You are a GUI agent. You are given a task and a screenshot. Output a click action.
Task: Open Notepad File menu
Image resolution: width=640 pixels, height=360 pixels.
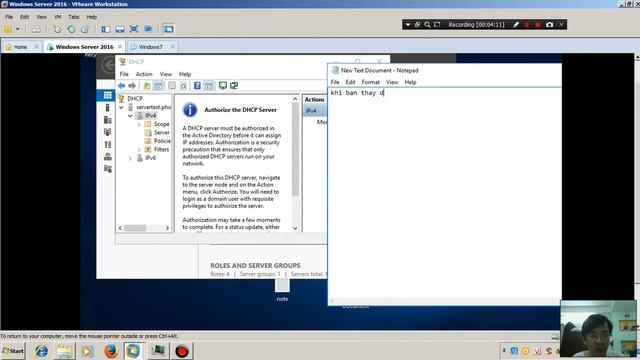(x=335, y=82)
